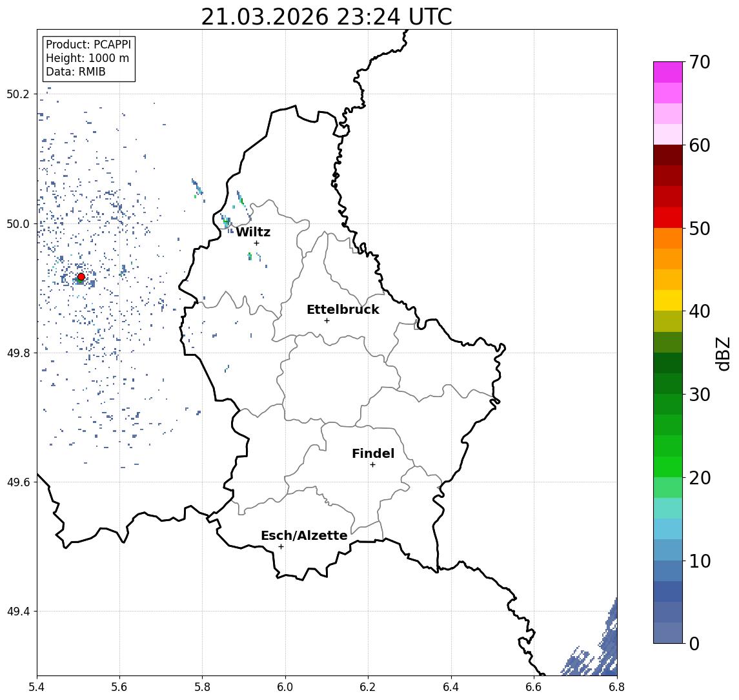The height and width of the screenshot is (700, 739).
Task: Click the 6.8 longitude axis label
Action: tap(617, 687)
